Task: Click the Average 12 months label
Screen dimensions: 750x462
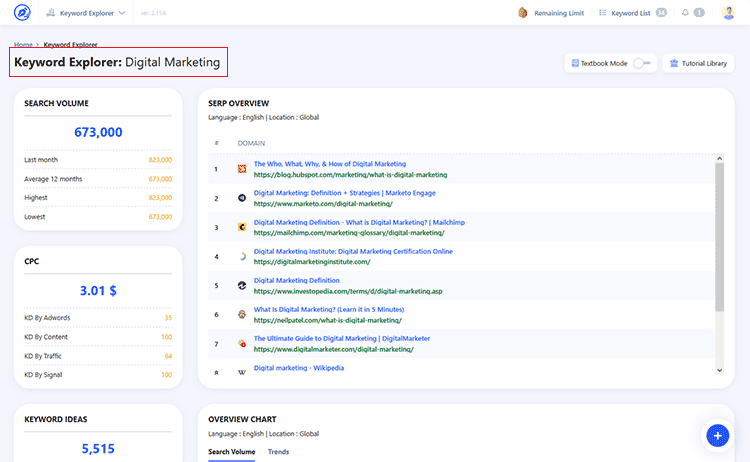Action: (53, 179)
